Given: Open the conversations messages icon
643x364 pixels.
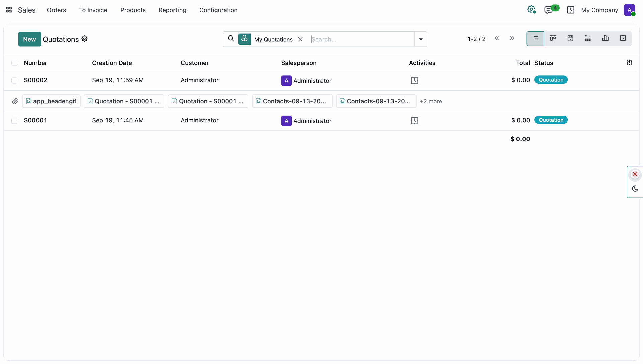Looking at the screenshot, I should [549, 10].
